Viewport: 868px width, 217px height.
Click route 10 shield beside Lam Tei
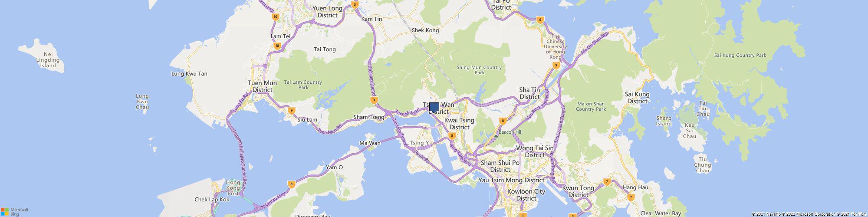(x=277, y=46)
